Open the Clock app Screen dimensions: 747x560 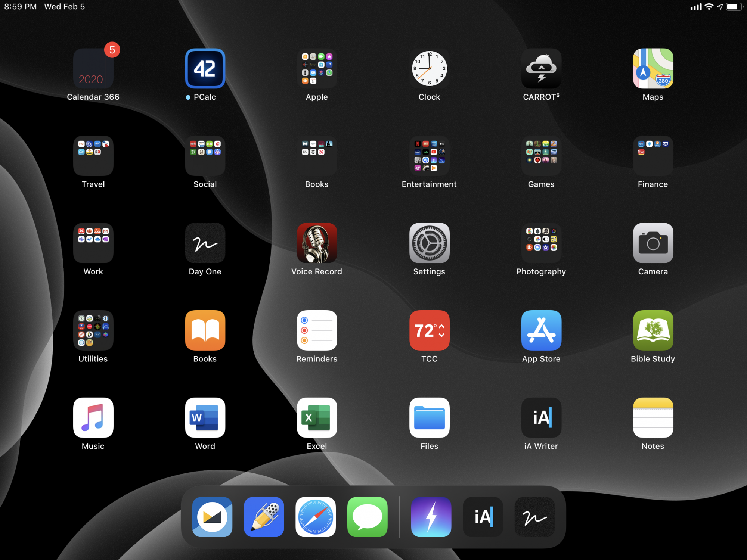(x=429, y=68)
